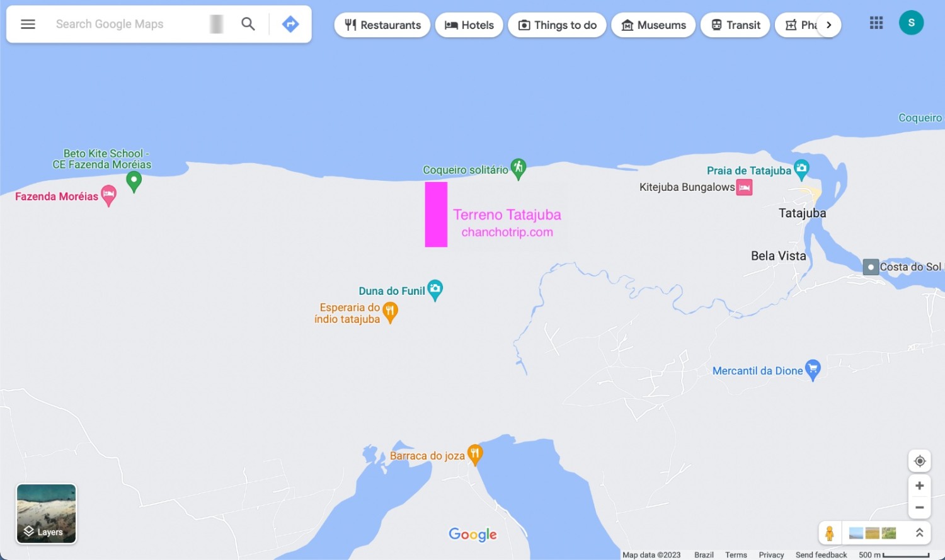945x560 pixels.
Task: Expand the imagery strip with double chevron
Action: coord(919,533)
